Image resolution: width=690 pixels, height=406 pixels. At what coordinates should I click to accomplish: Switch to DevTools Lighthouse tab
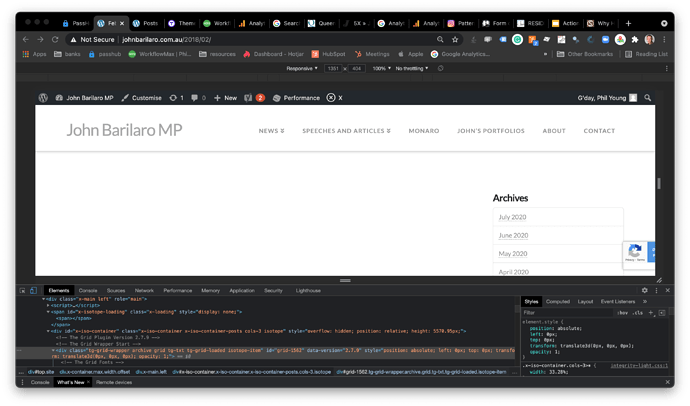click(308, 290)
